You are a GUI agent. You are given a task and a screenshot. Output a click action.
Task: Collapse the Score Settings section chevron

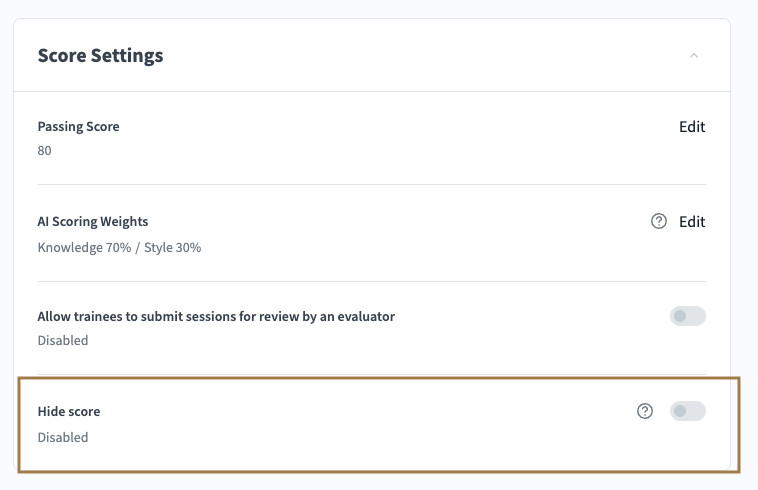694,56
